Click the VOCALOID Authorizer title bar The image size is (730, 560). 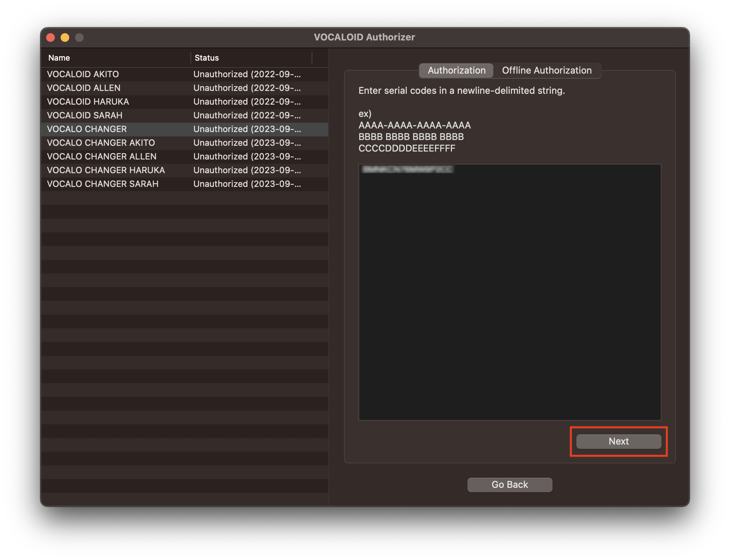click(364, 37)
